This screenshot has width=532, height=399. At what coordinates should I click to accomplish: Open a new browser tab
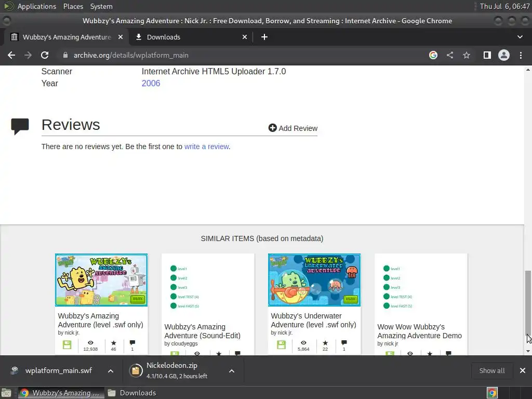tap(264, 37)
